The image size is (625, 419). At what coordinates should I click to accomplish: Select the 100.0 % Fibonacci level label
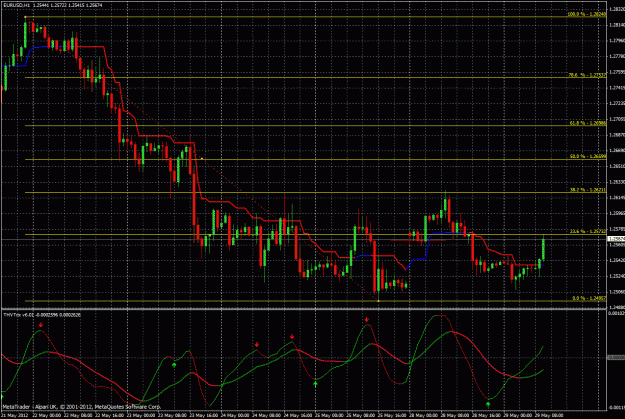[586, 14]
